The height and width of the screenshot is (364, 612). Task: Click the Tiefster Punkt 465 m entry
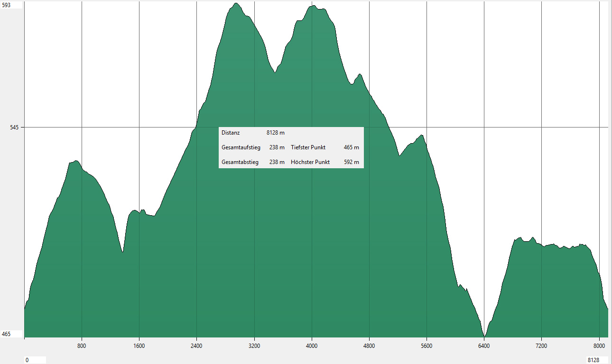(325, 147)
